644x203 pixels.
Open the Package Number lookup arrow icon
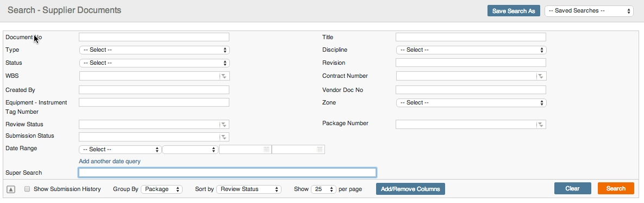point(541,125)
